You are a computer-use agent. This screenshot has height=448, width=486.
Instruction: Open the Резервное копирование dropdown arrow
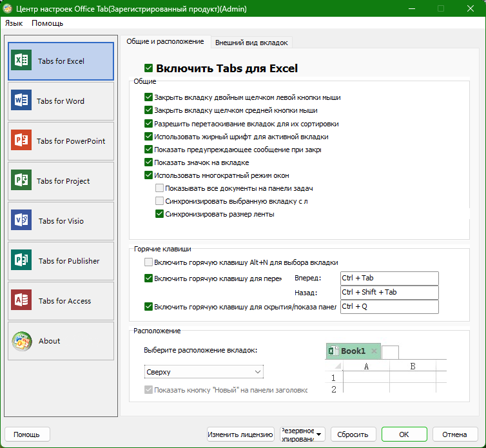click(318, 434)
